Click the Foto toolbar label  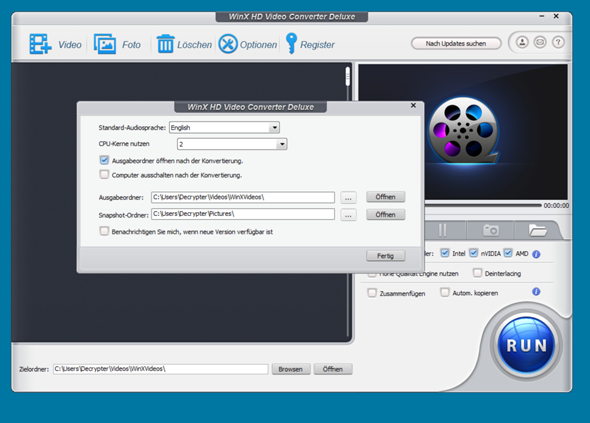pos(131,45)
